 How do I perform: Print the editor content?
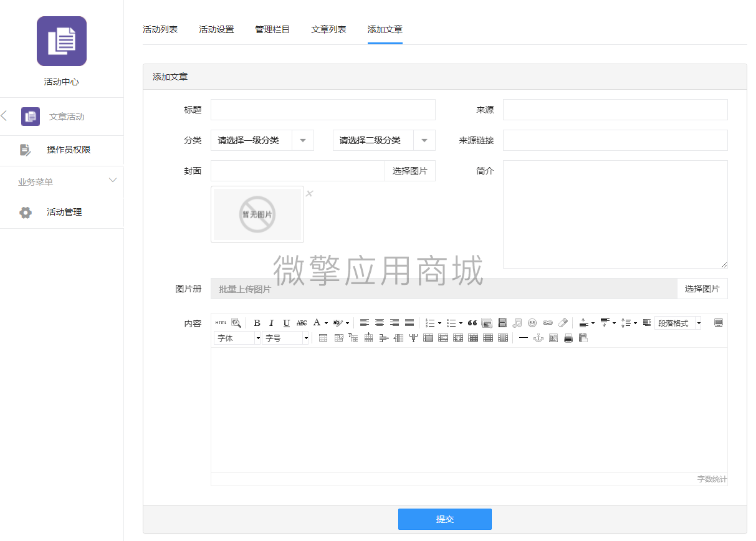[x=568, y=338]
